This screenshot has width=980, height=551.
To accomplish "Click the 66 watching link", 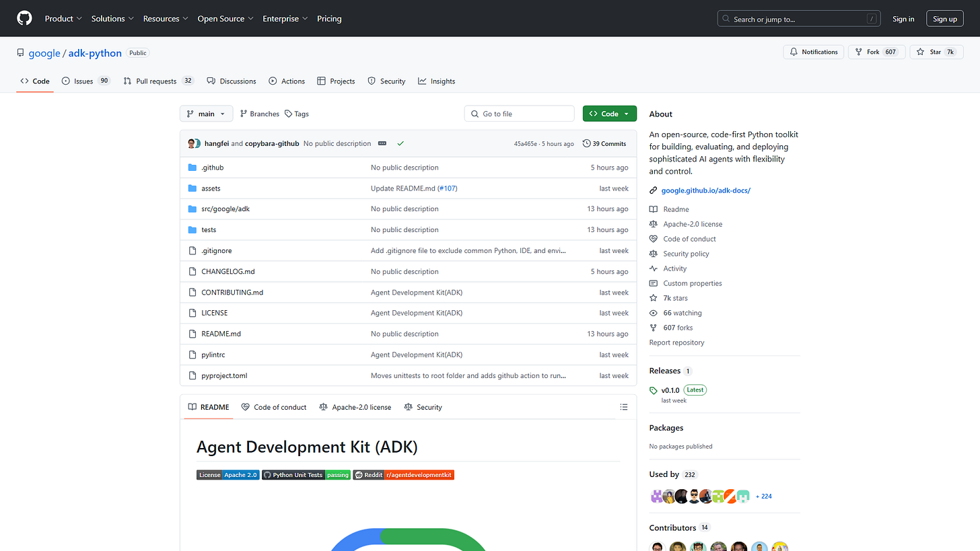I will [682, 313].
